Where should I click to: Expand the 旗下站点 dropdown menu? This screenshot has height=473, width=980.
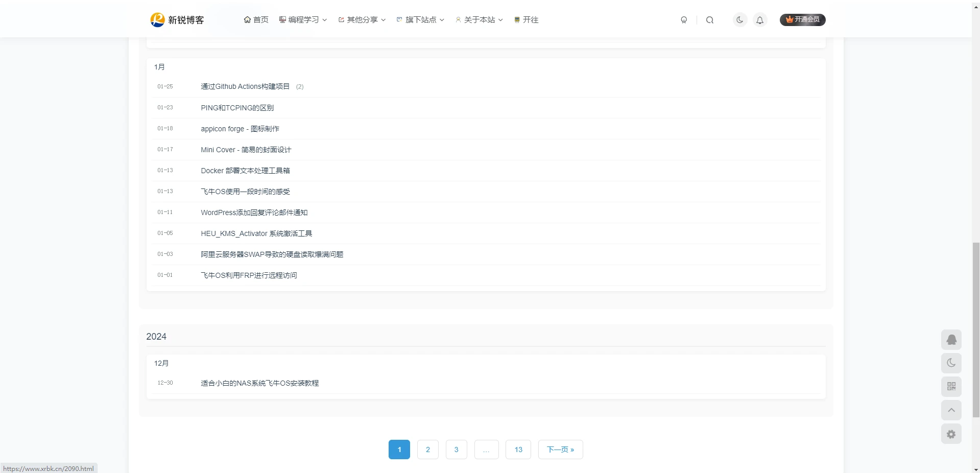[420, 20]
